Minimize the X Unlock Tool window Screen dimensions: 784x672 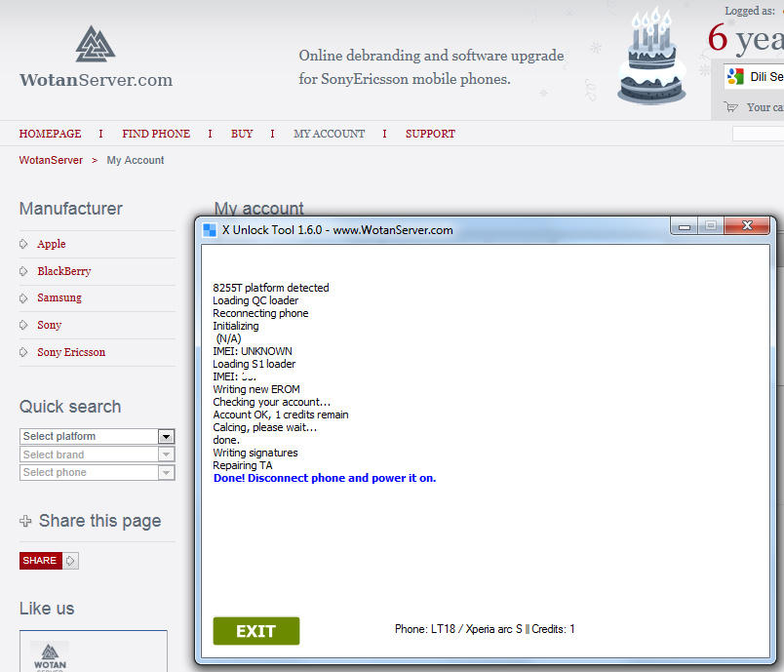(x=685, y=226)
